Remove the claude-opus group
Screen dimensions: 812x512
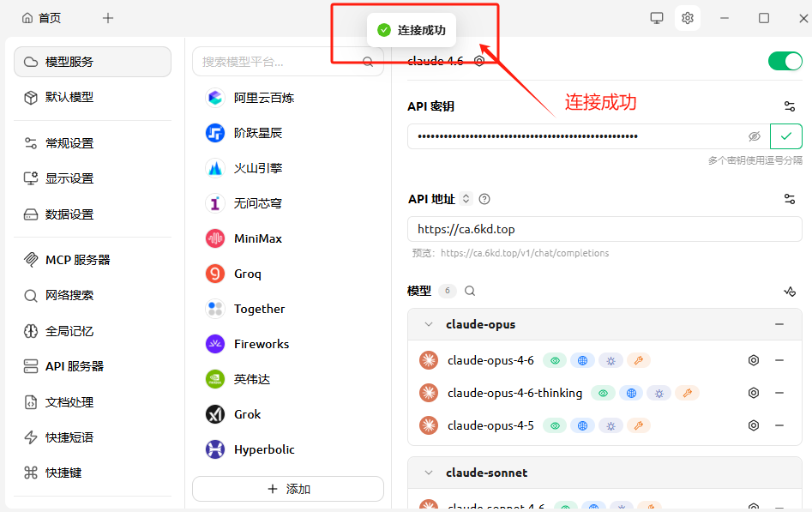click(x=779, y=324)
